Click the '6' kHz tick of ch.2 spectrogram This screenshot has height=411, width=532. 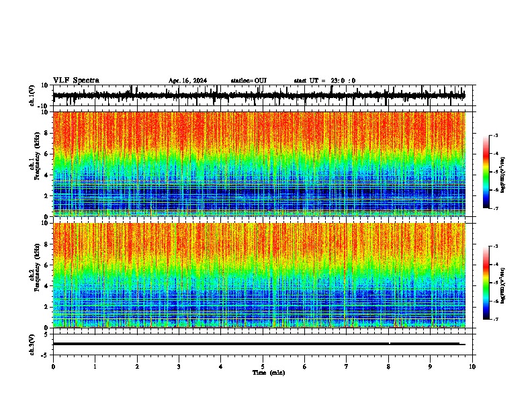tap(47, 265)
